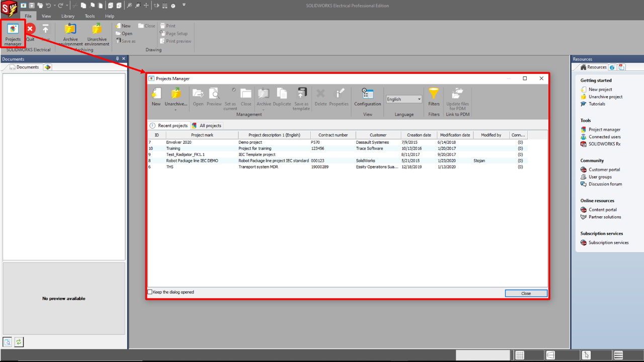Click the Undo icon in quick access toolbar
Screen dimensions: 644x362
[48, 6]
